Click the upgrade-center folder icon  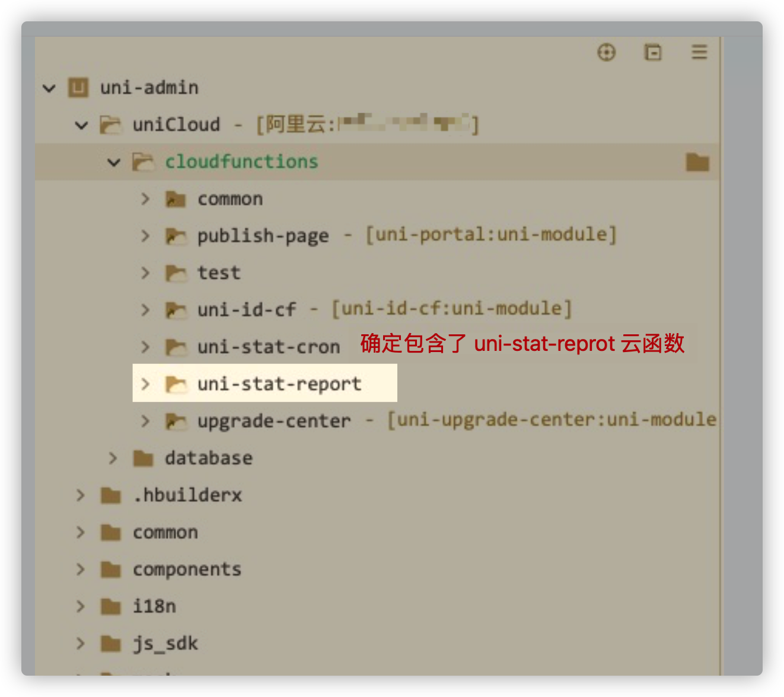176,421
